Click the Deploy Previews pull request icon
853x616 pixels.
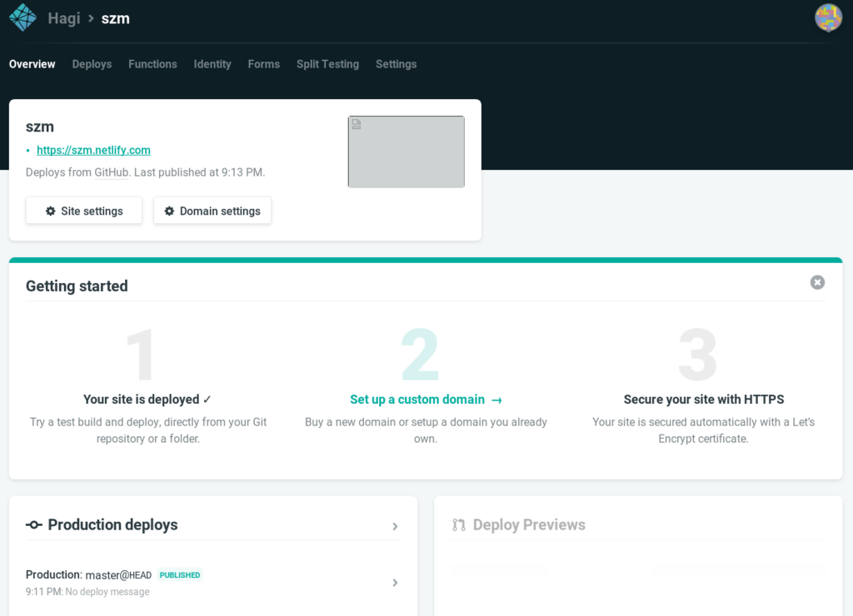coord(459,524)
